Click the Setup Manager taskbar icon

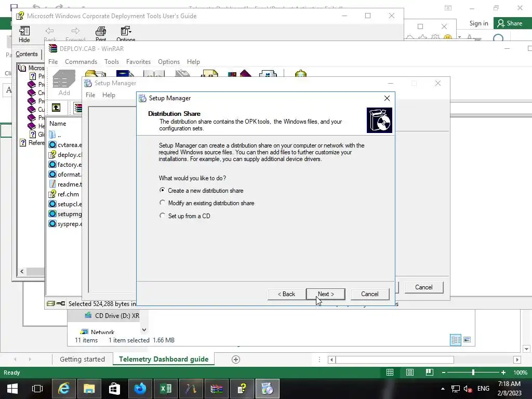(268, 389)
